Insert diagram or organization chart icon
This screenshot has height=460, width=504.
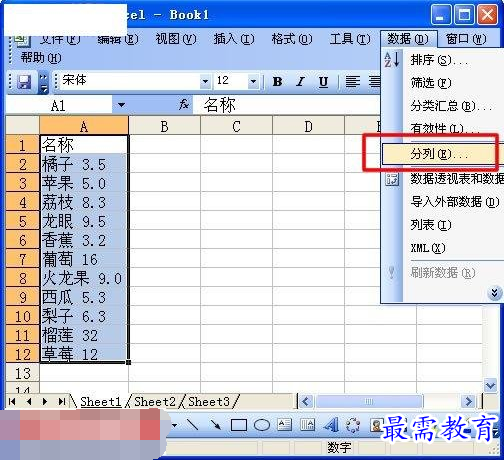click(x=353, y=425)
